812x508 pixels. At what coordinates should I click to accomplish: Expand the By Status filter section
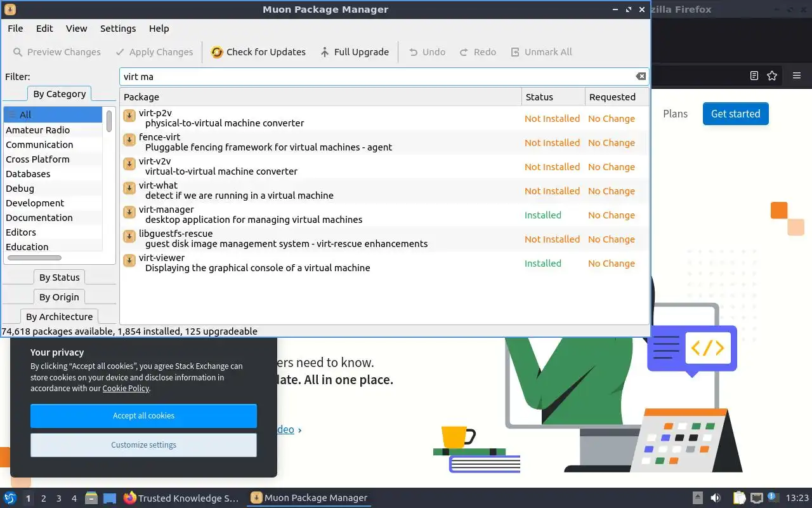tap(59, 277)
